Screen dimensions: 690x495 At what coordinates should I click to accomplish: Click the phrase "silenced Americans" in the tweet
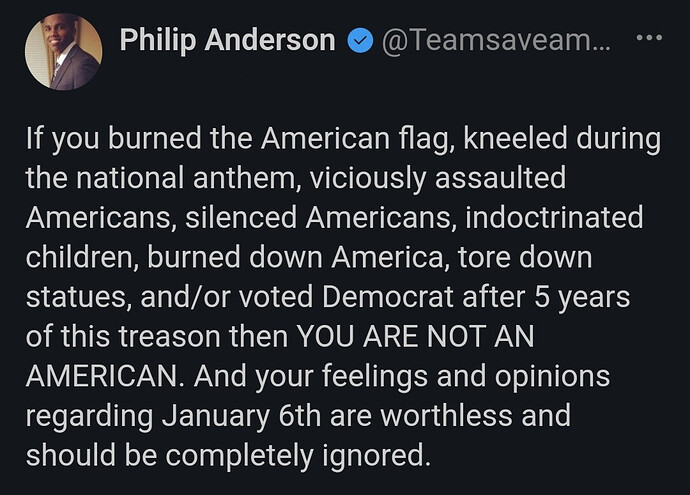(321, 218)
